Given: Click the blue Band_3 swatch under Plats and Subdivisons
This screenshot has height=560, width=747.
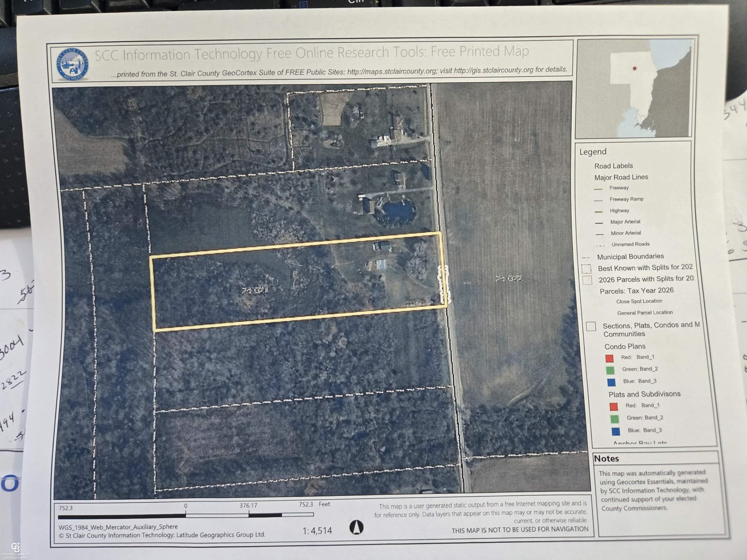Looking at the screenshot, I should click(x=616, y=431).
